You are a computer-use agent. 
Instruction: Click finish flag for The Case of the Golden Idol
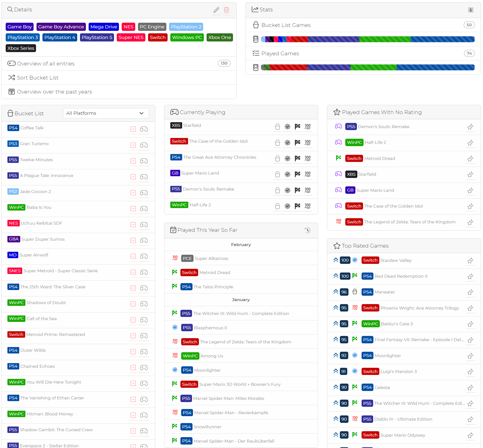[x=298, y=142]
